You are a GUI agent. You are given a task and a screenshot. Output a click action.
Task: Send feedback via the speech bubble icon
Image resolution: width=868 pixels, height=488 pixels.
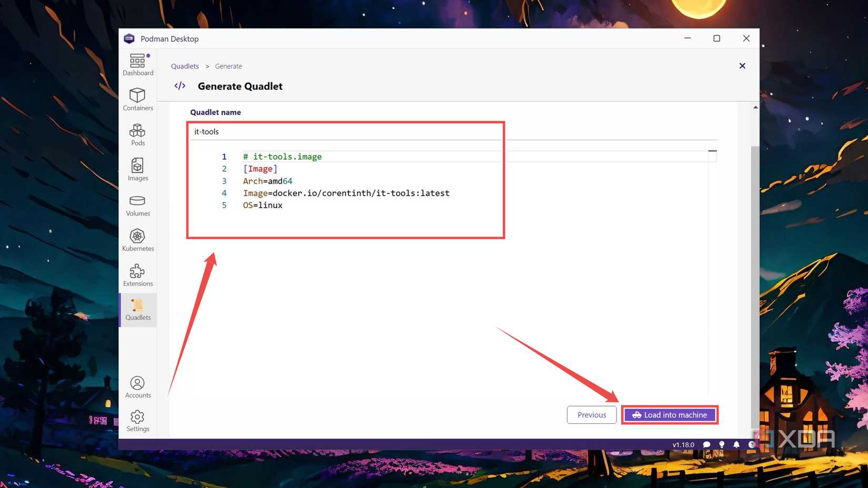click(706, 444)
